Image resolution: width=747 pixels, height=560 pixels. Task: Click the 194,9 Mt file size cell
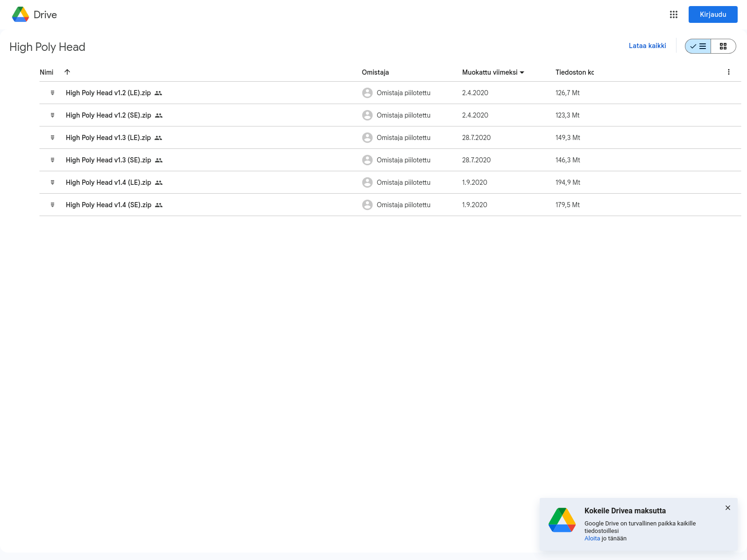click(x=568, y=182)
